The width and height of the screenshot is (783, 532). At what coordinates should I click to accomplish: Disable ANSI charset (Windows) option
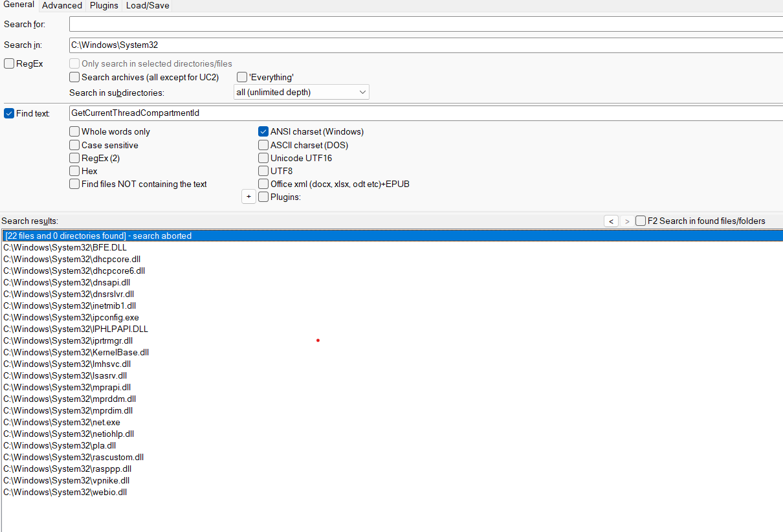pos(263,131)
